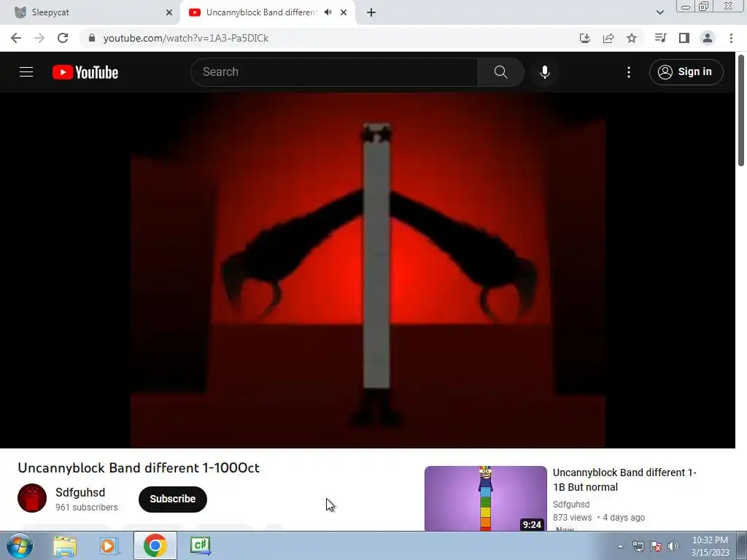Mute tab via speaker icon
Screen dimensions: 747x560
click(328, 12)
